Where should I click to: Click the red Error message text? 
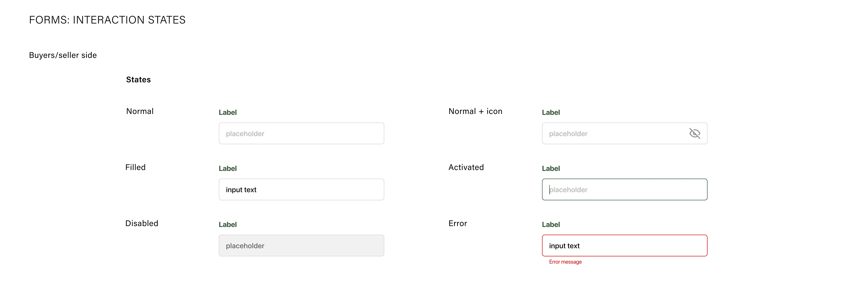tap(565, 262)
